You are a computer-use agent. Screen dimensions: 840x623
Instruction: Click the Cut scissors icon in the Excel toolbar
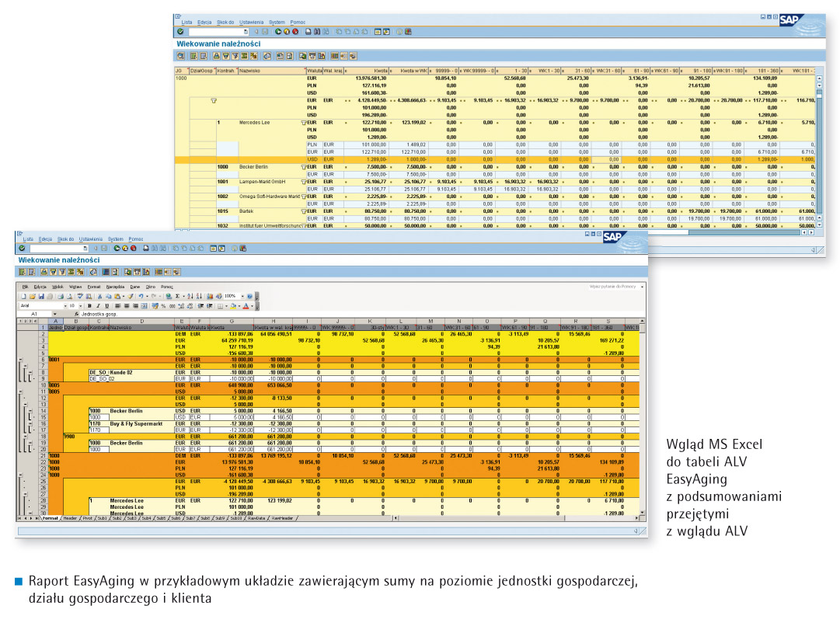(99, 296)
